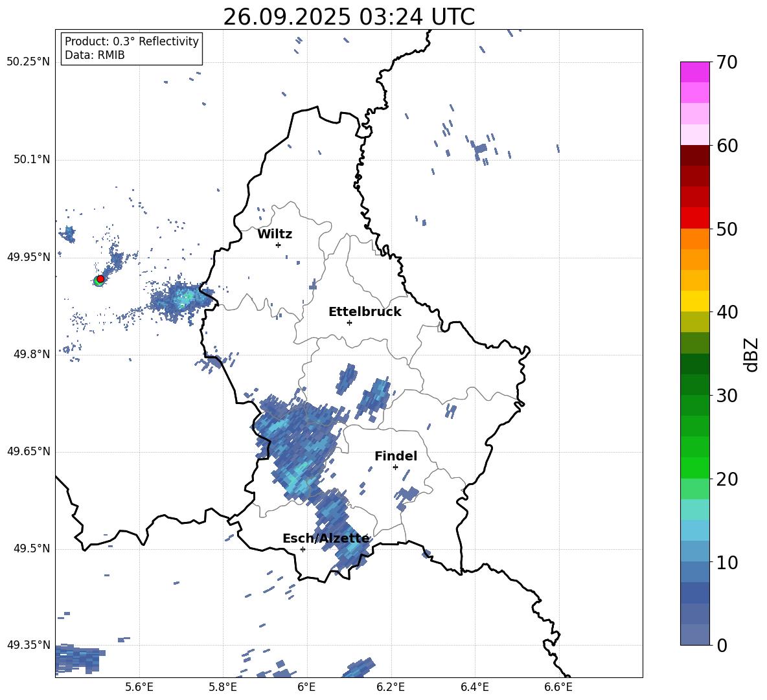
Task: Click the 50.25°N latitude label
Action: (x=29, y=62)
